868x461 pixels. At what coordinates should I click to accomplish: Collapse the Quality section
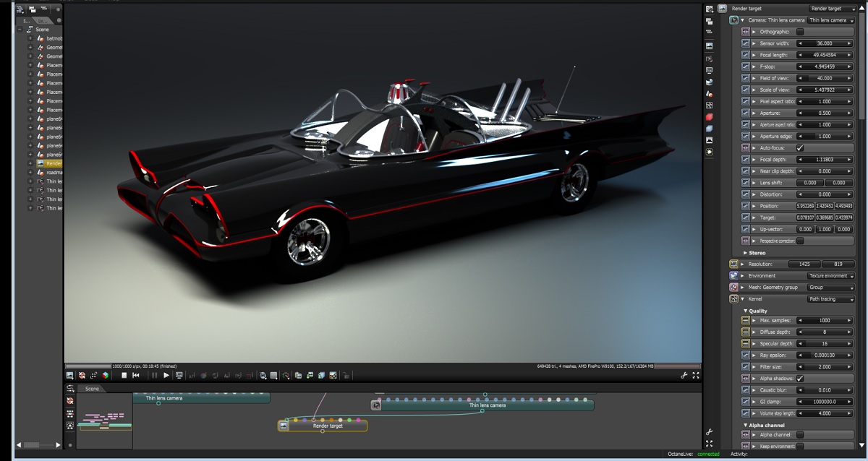pyautogui.click(x=746, y=311)
